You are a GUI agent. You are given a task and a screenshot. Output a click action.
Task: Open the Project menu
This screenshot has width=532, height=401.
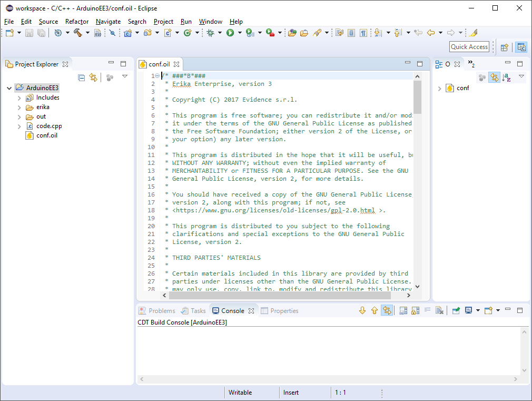(163, 22)
